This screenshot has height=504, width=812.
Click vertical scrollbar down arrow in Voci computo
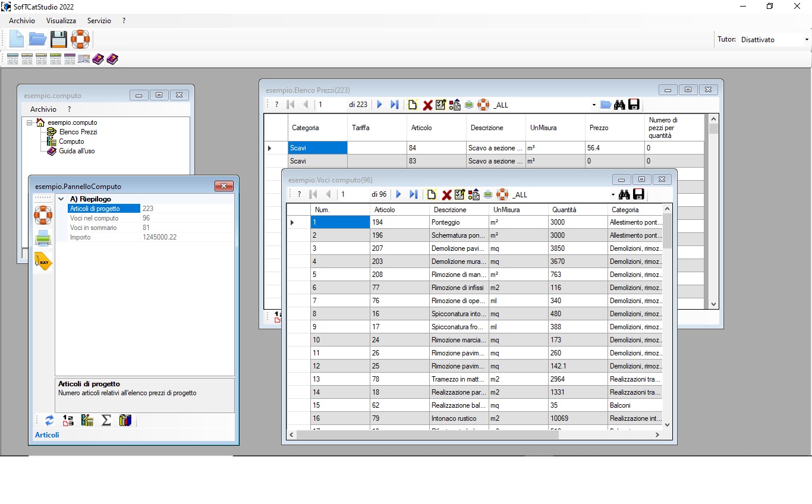(x=667, y=424)
